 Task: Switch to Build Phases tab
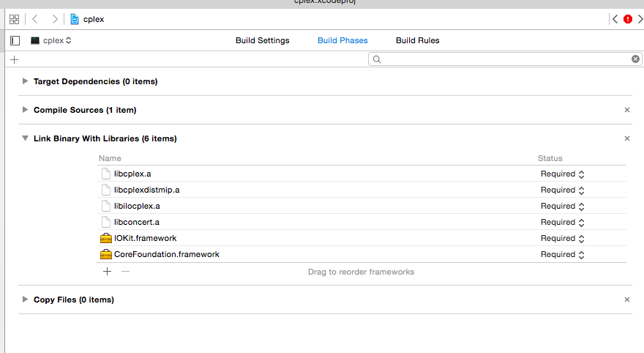point(342,40)
